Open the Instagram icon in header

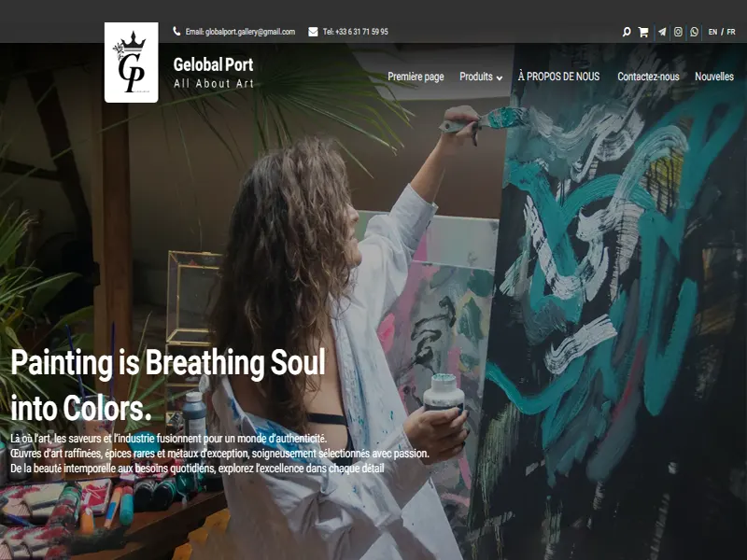(678, 32)
